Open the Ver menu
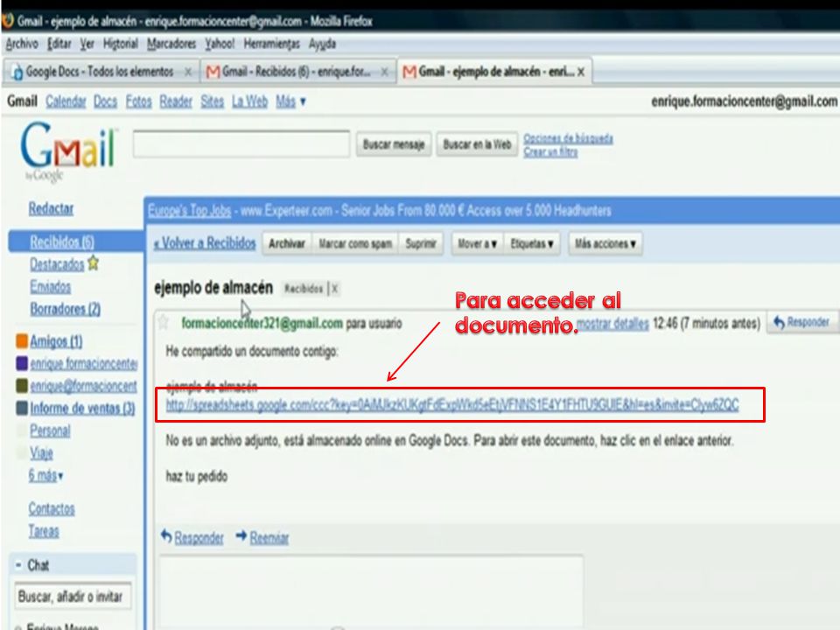This screenshot has height=630, width=840. pos(87,44)
